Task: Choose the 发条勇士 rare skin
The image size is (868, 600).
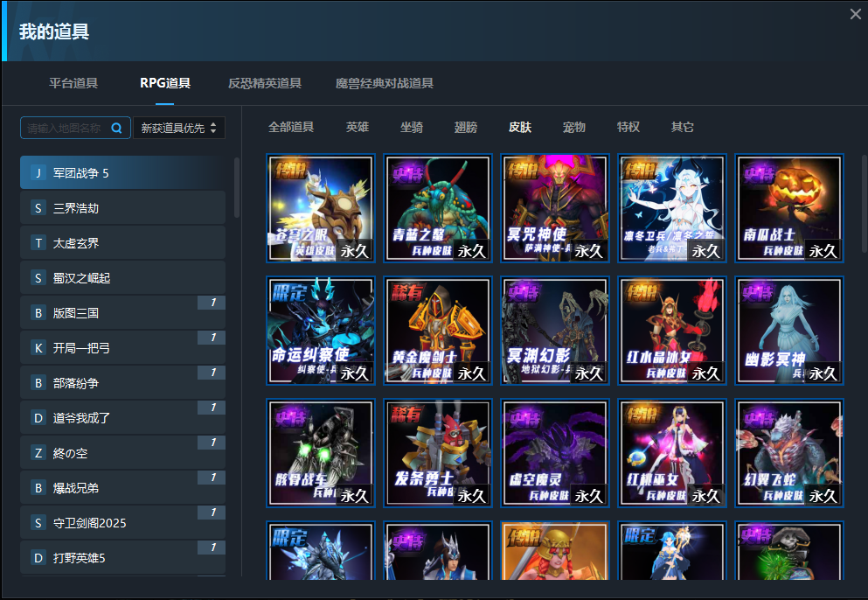Action: pos(438,453)
